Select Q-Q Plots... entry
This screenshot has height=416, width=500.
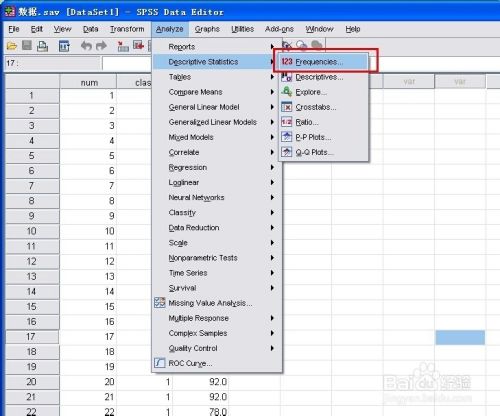(x=324, y=152)
